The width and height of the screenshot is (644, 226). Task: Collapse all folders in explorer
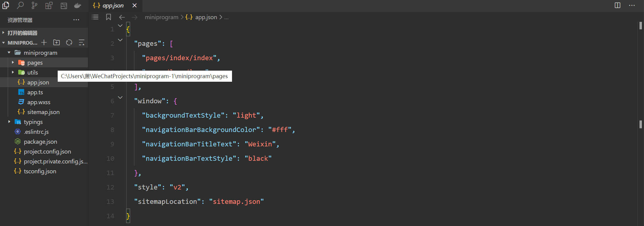(81, 43)
